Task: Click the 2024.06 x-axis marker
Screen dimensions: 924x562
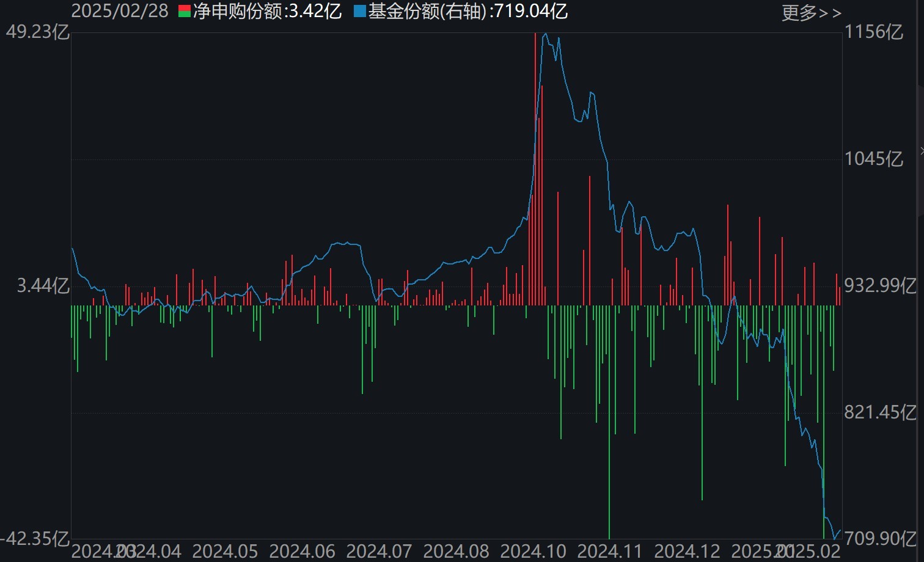Action: point(302,552)
